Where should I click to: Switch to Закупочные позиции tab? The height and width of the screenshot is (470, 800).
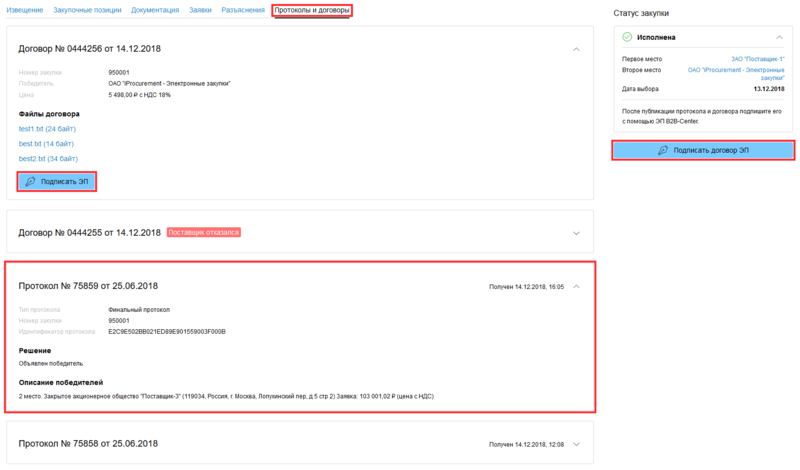coord(88,10)
